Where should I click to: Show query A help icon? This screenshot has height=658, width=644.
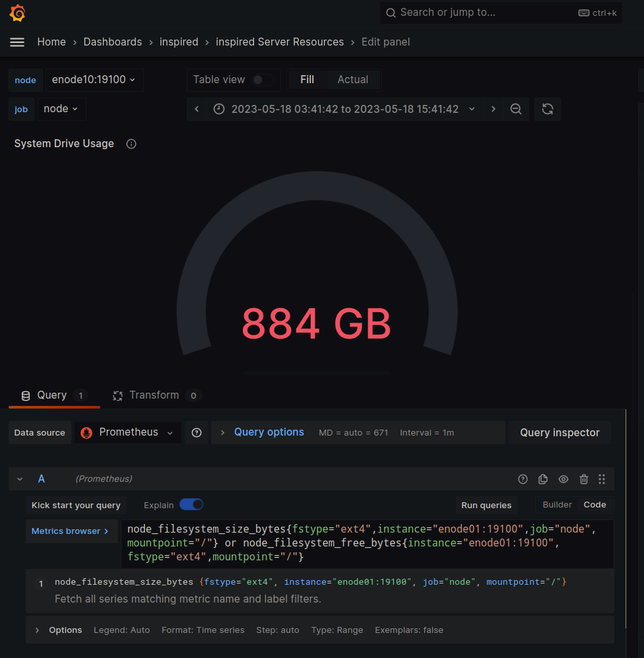pos(523,479)
